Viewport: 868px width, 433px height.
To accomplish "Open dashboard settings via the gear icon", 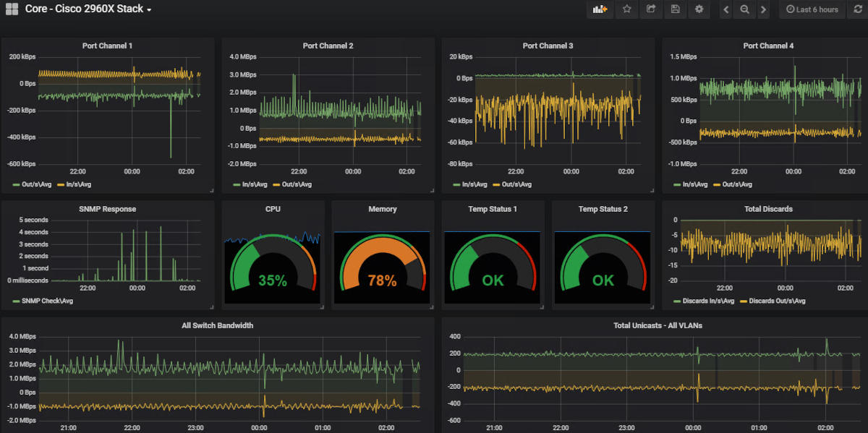I will (699, 9).
